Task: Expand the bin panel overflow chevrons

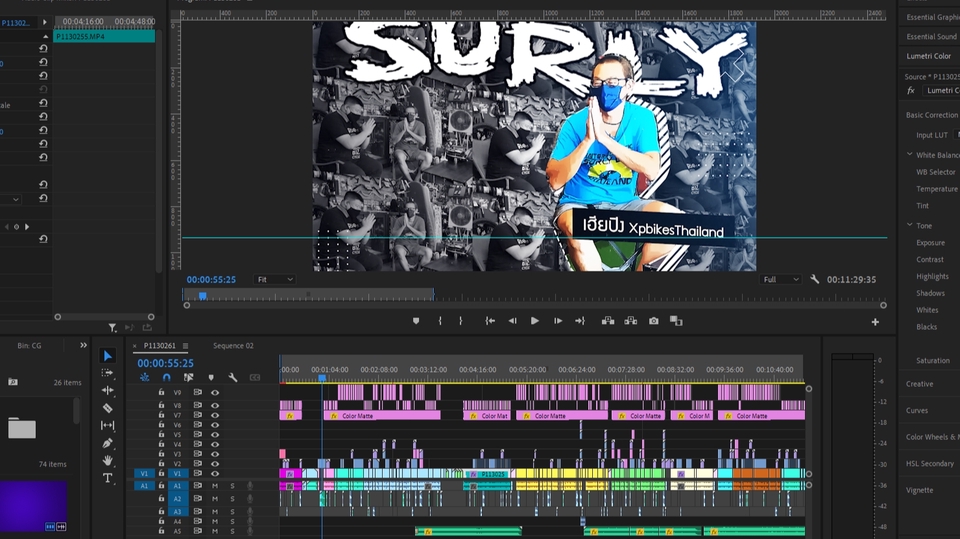Action: (x=83, y=345)
